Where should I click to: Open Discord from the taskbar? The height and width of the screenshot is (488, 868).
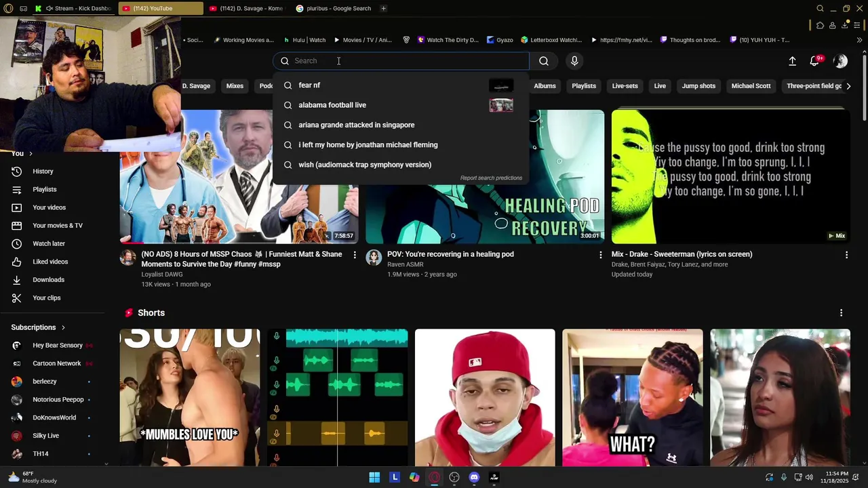tap(474, 477)
